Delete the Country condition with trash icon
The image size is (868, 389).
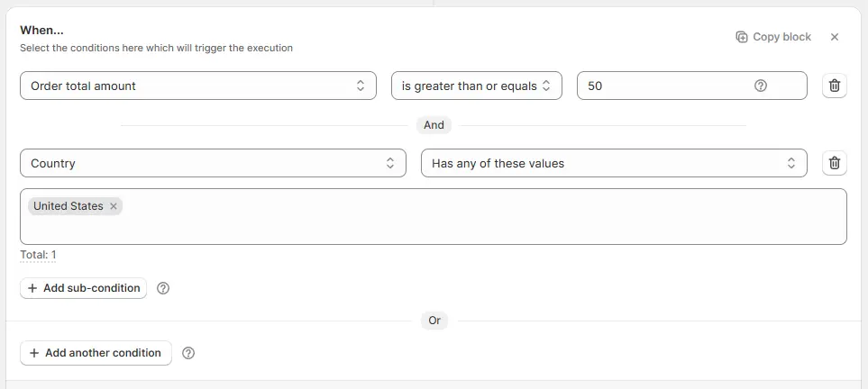click(835, 163)
